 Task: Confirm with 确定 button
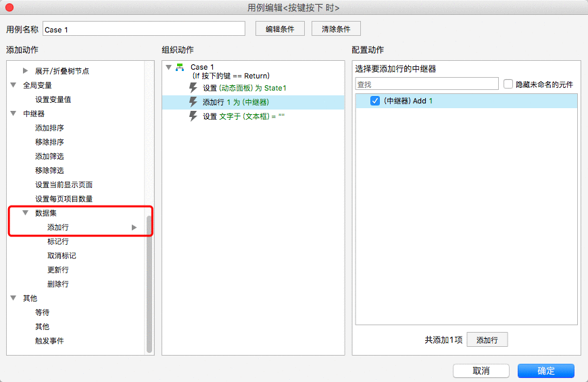(x=546, y=371)
